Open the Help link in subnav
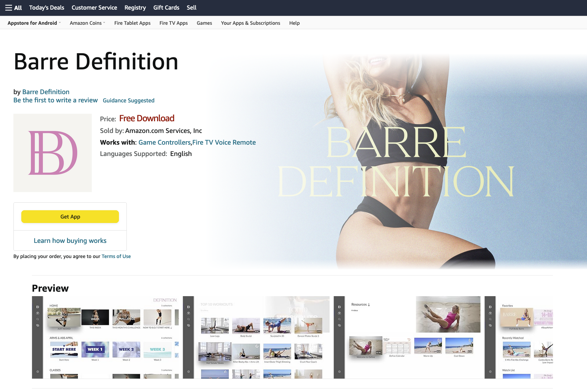The height and width of the screenshot is (392, 587). point(294,23)
